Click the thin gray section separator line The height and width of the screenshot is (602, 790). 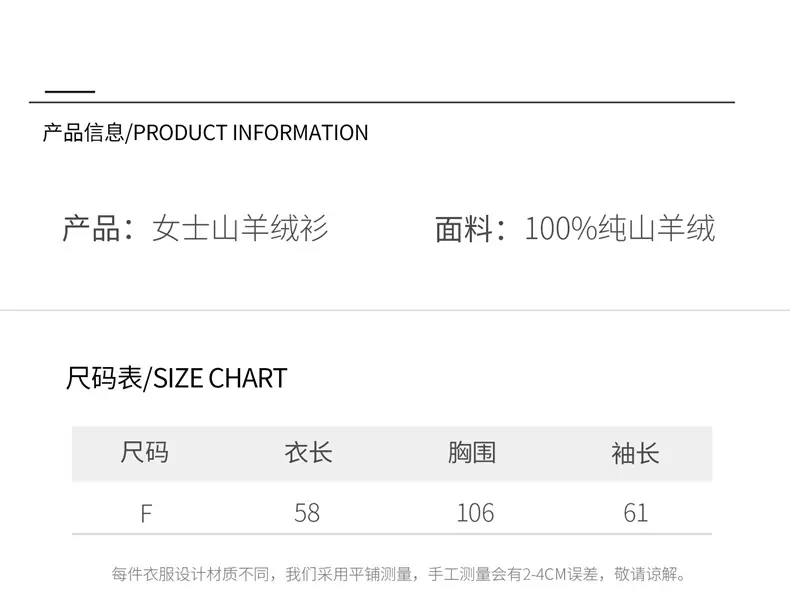[x=395, y=310]
